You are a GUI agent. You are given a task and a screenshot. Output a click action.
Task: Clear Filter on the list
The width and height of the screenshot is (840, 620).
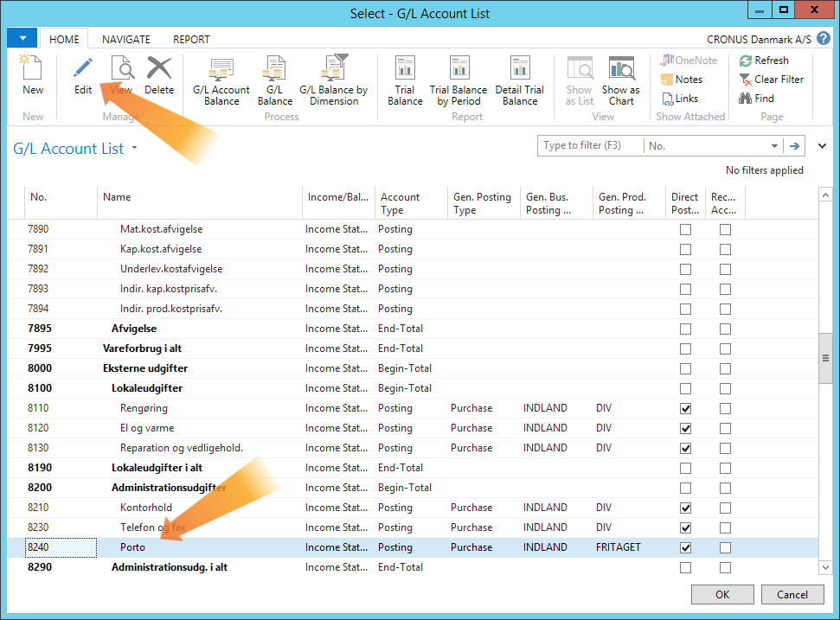772,80
